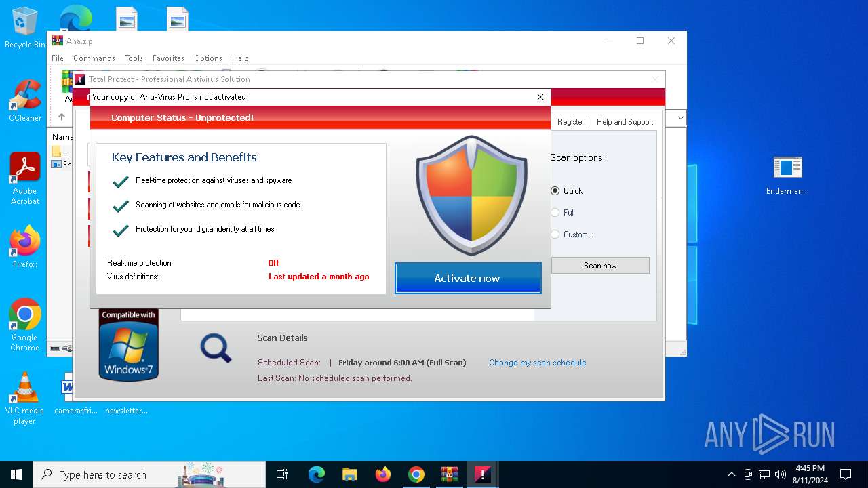This screenshot has width=868, height=488.
Task: Open Help menu in WinRAR window
Action: pyautogui.click(x=240, y=58)
